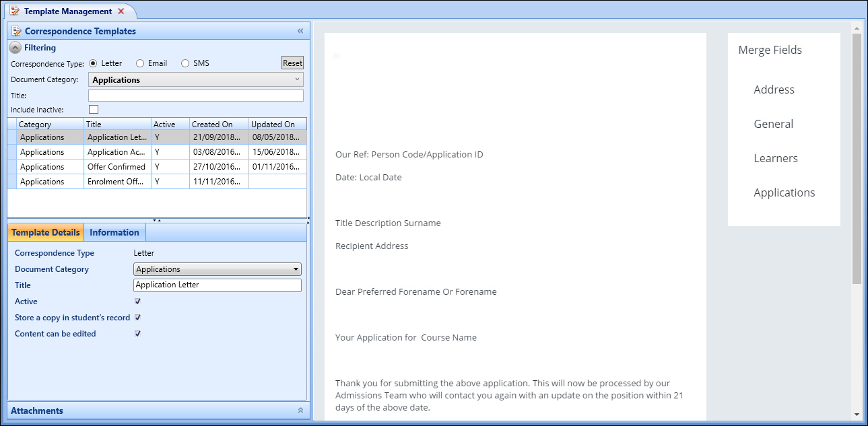
Task: Sort by the Category column header
Action: (x=50, y=125)
